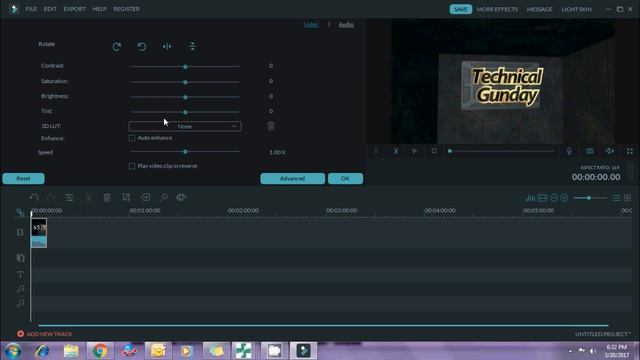Redo the last timeline action
The height and width of the screenshot is (360, 640).
(51, 198)
